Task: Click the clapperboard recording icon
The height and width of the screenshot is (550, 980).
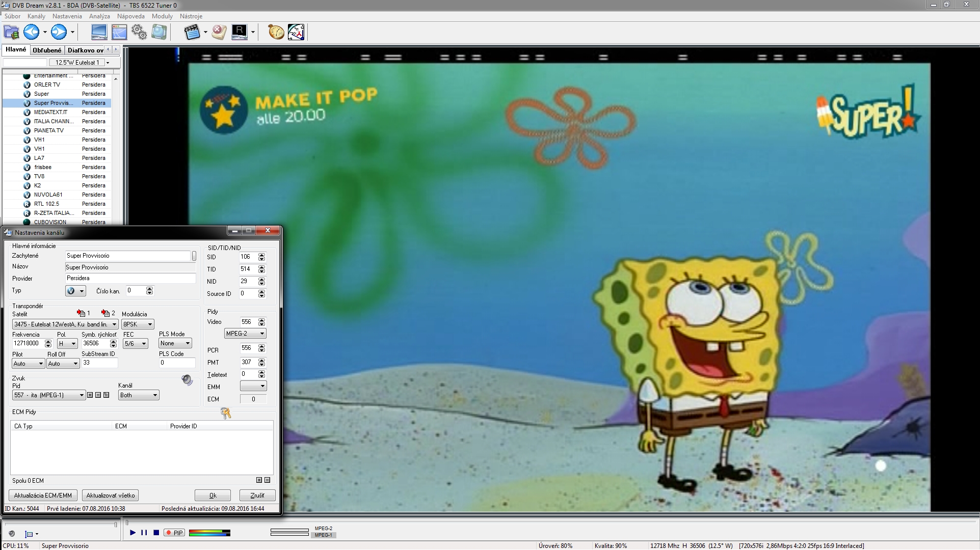Action: (192, 32)
